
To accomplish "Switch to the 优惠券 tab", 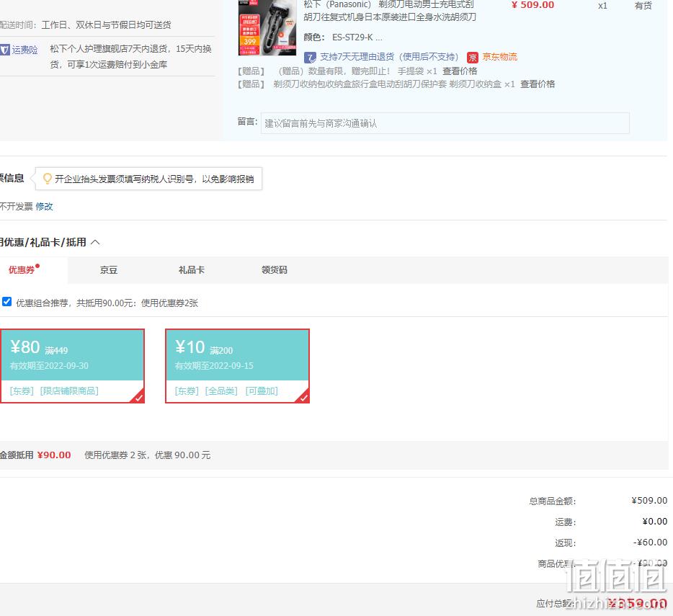I will pyautogui.click(x=22, y=270).
